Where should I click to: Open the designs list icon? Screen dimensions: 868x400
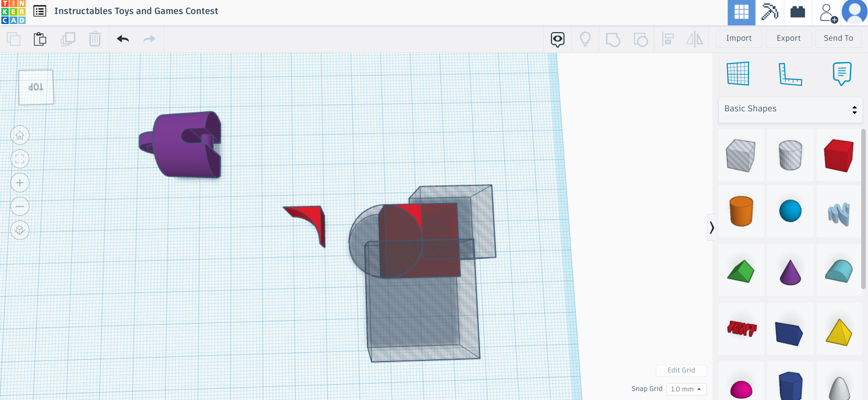[x=40, y=11]
